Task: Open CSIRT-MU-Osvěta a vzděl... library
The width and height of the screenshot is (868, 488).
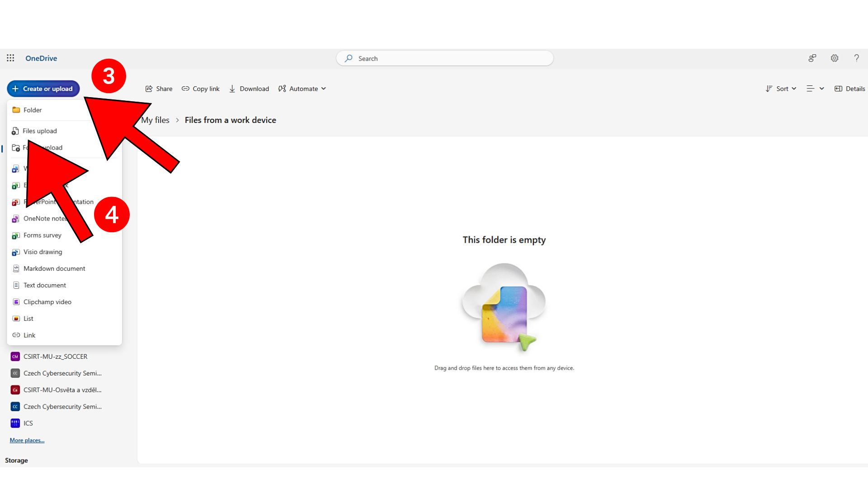Action: coord(57,390)
